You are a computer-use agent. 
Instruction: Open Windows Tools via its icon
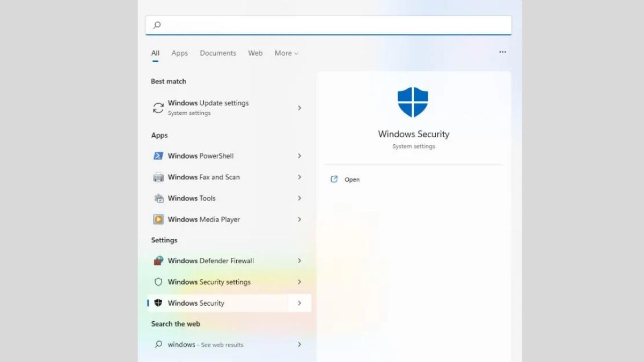(x=157, y=198)
